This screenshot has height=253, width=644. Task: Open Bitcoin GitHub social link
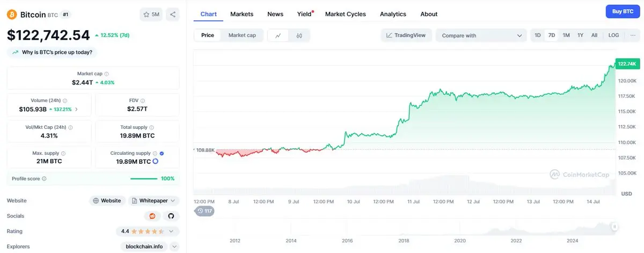pyautogui.click(x=171, y=216)
